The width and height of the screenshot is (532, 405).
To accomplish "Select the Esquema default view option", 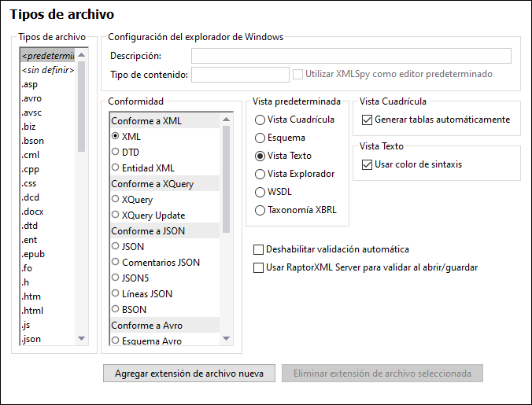I will point(260,138).
